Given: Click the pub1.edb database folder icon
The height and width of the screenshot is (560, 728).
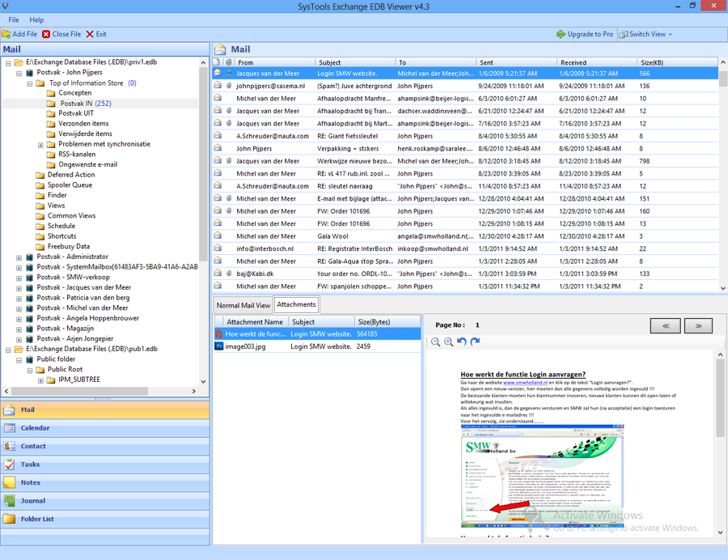Looking at the screenshot, I should pos(19,349).
